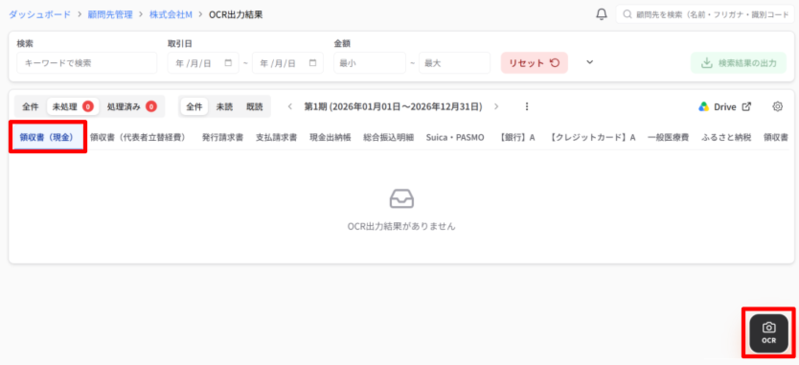Open the settings gear icon

coord(777,107)
